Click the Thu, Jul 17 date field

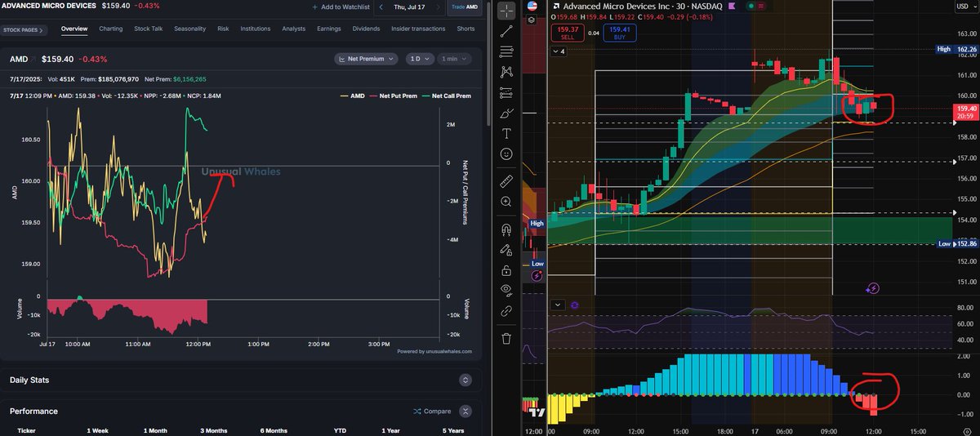[410, 7]
